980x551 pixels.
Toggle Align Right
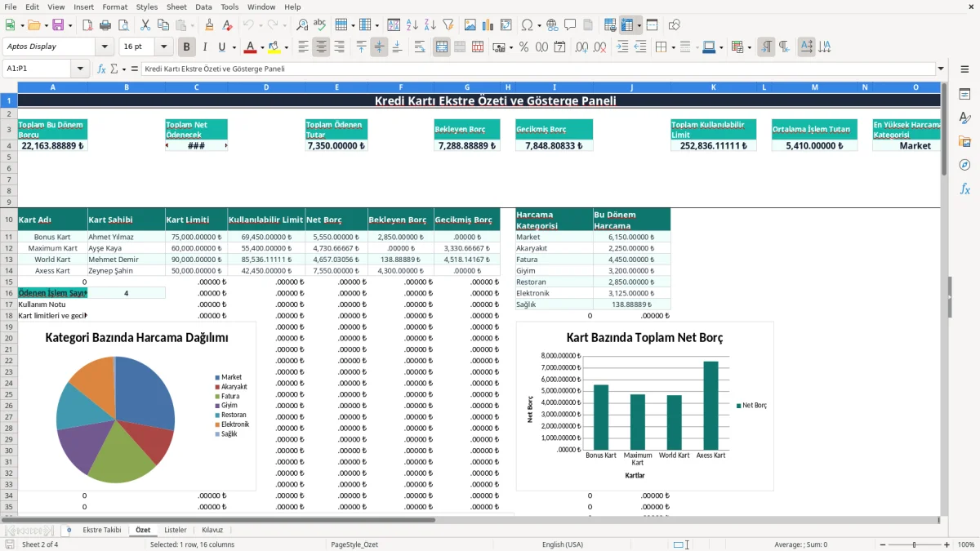point(339,47)
